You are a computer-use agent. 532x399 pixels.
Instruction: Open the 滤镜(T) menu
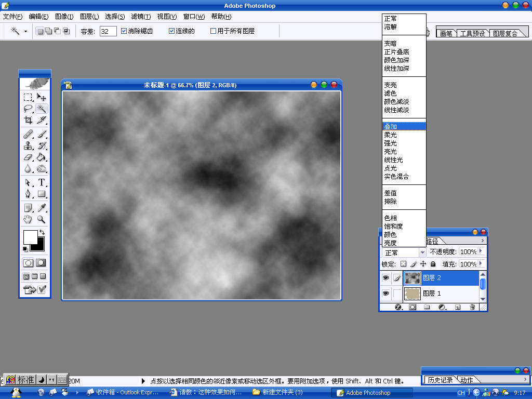(x=141, y=17)
